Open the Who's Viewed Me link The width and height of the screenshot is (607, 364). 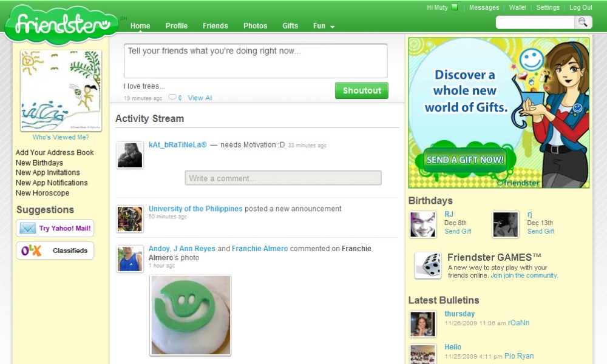point(61,137)
